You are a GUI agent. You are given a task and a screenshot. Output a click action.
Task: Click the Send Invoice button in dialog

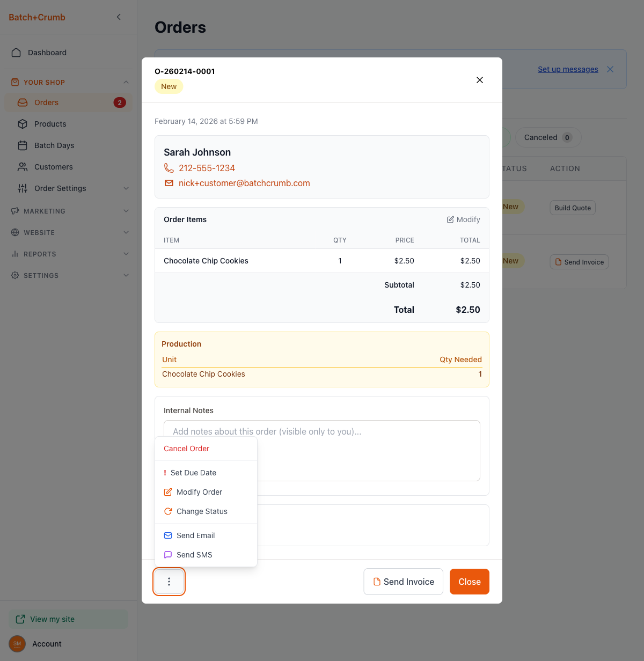click(x=404, y=582)
